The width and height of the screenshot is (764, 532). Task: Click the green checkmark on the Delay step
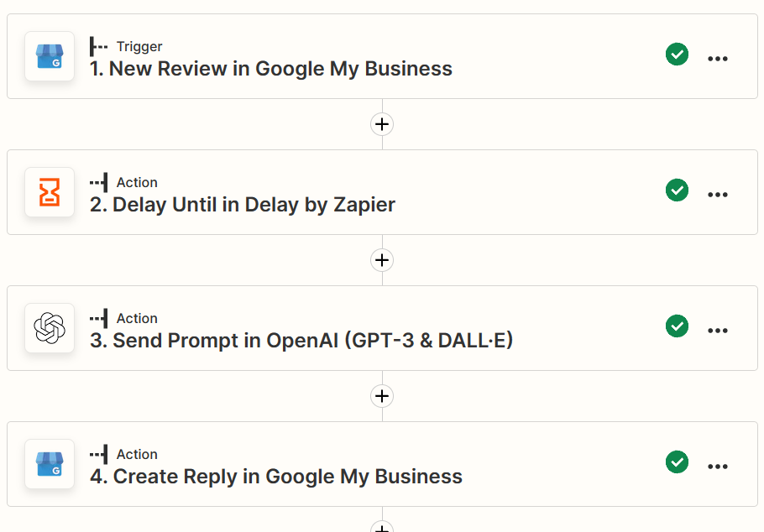click(677, 190)
